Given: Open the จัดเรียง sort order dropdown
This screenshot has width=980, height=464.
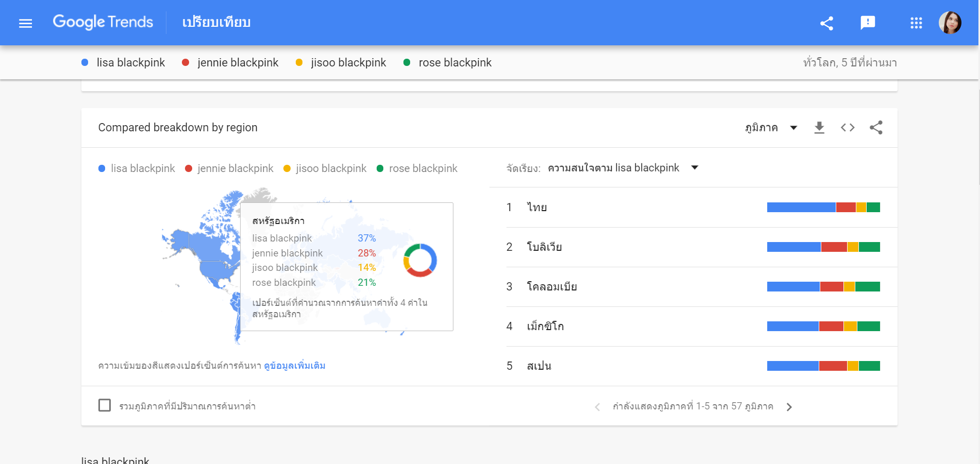Looking at the screenshot, I should click(623, 168).
